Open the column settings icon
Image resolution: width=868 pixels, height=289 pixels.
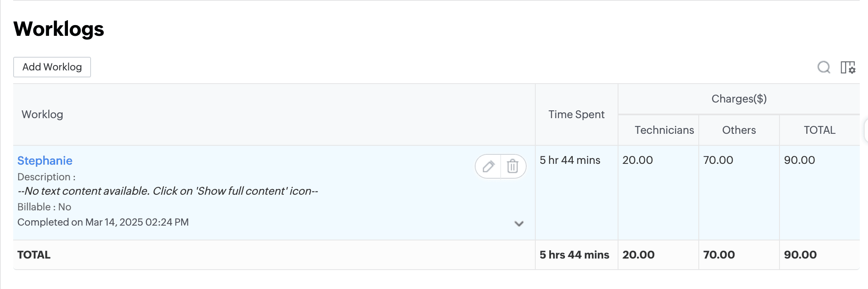(x=848, y=67)
